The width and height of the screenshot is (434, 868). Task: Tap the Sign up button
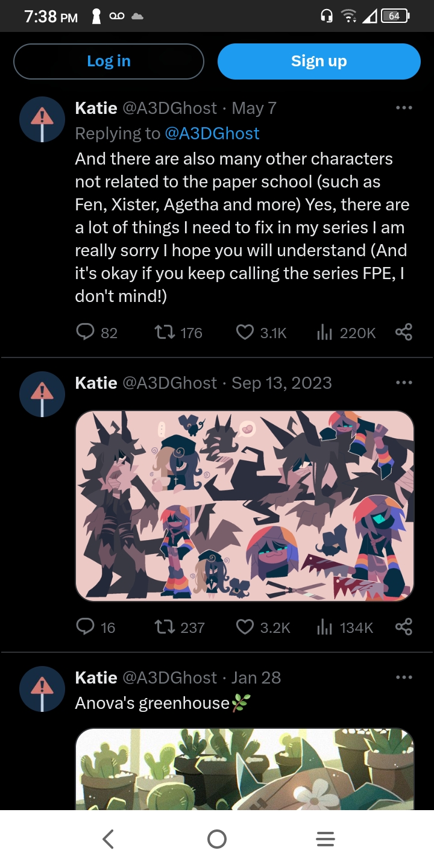coord(319,61)
